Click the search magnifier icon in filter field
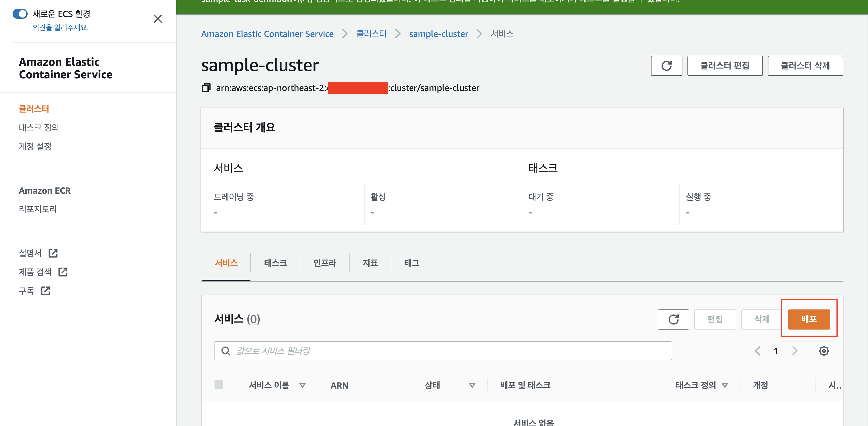 click(226, 351)
